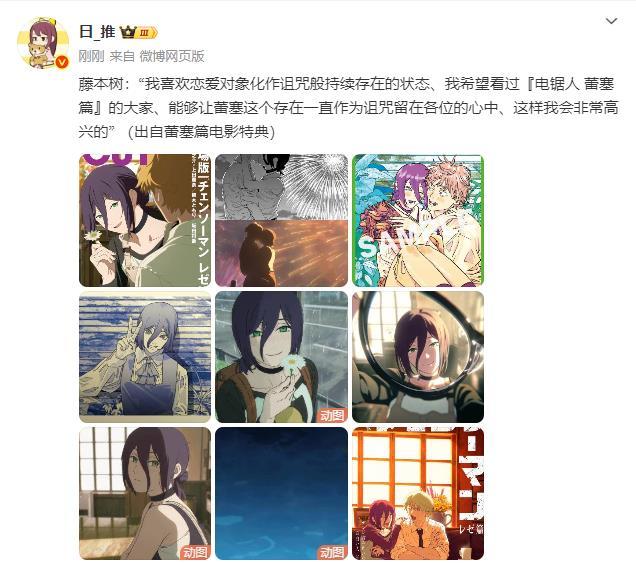
Task: Open the SAMPLE watermark illustration thumbnail
Action: [x=418, y=220]
